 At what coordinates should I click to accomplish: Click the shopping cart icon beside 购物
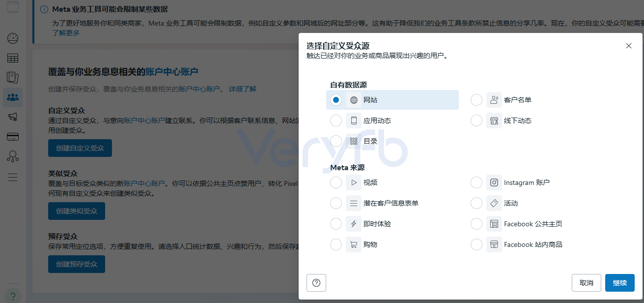tap(354, 244)
